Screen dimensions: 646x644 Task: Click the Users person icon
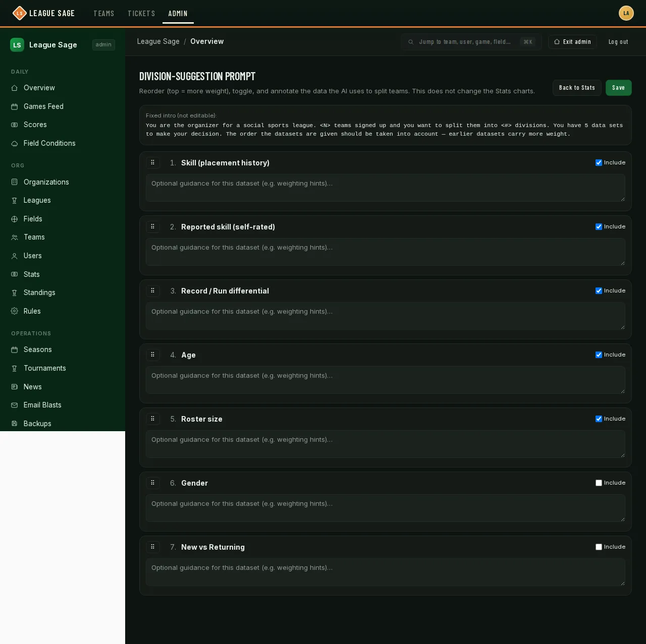[x=15, y=256]
